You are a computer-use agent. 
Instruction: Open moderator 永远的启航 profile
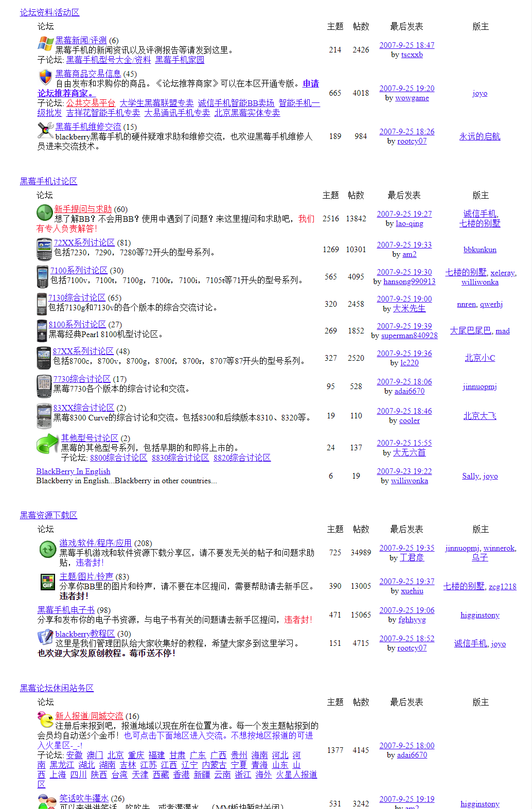(480, 136)
